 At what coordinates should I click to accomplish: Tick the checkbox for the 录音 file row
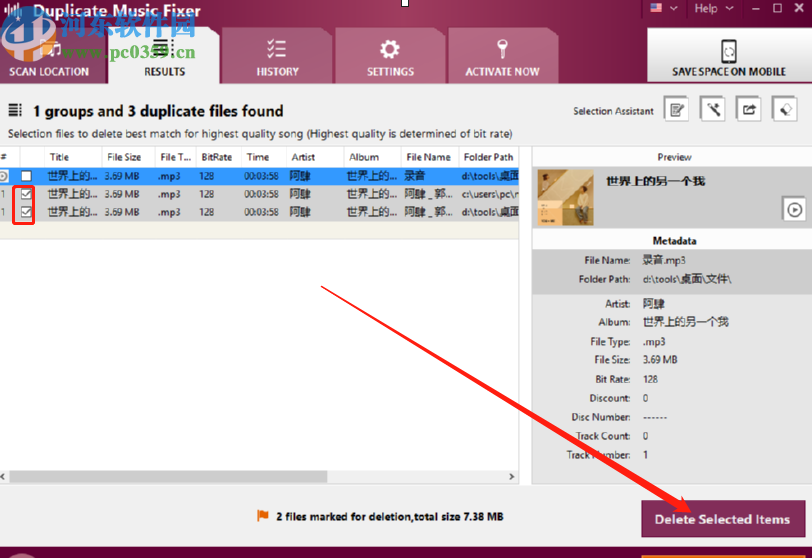click(x=26, y=176)
